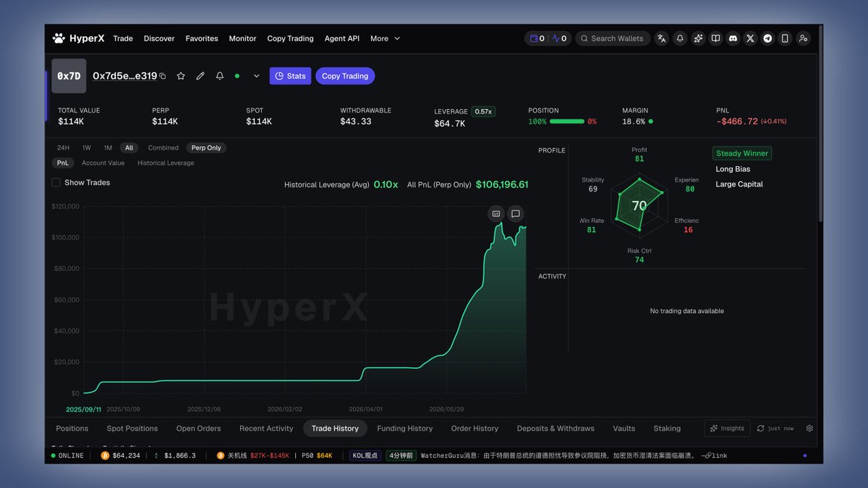Click the green position ratio bar

coord(566,121)
